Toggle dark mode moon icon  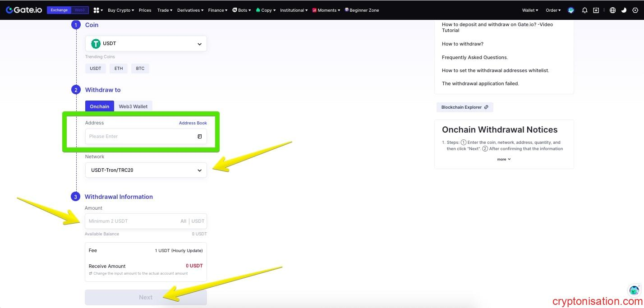click(x=624, y=10)
